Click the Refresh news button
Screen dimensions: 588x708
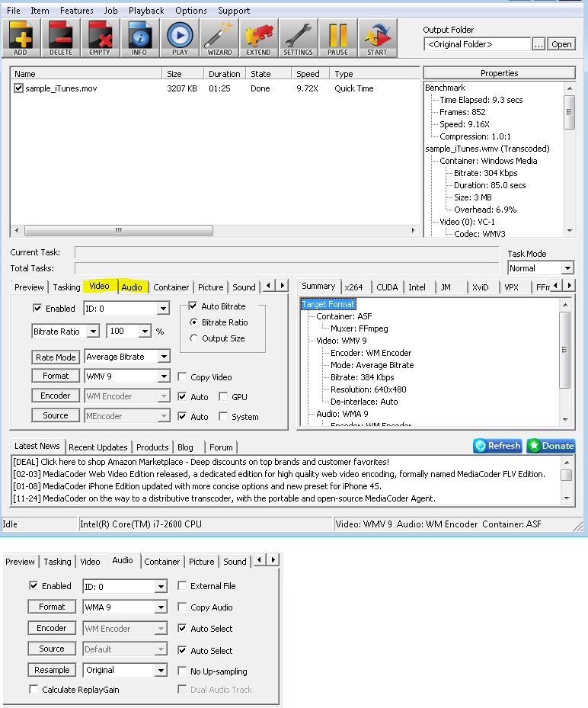click(x=498, y=446)
